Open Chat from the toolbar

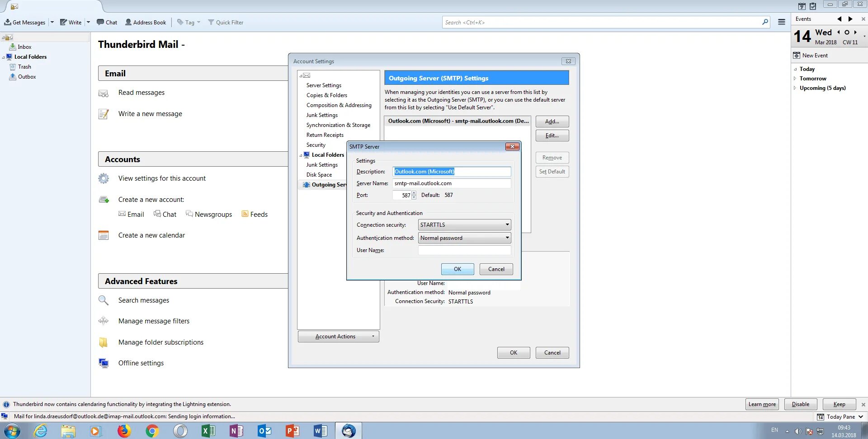click(x=107, y=22)
